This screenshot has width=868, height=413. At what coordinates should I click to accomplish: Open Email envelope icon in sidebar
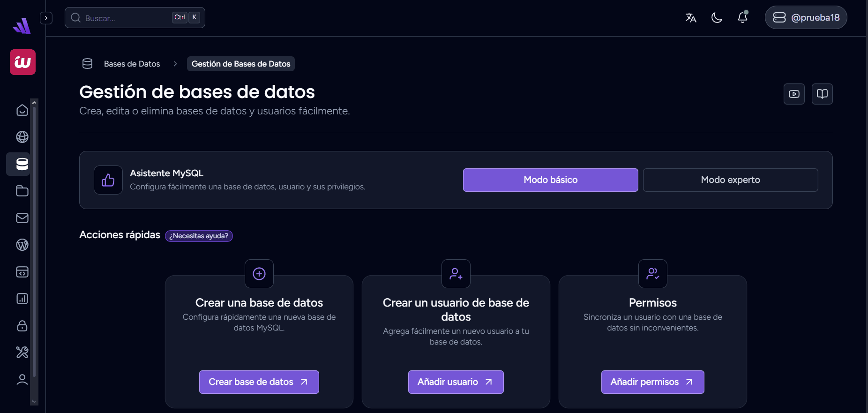(22, 218)
